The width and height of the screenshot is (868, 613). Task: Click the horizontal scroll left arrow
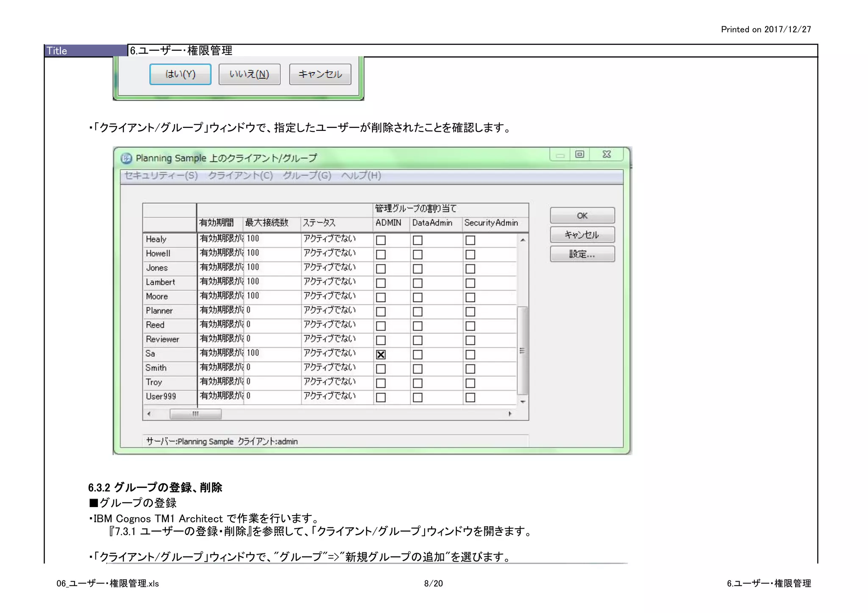coord(149,413)
